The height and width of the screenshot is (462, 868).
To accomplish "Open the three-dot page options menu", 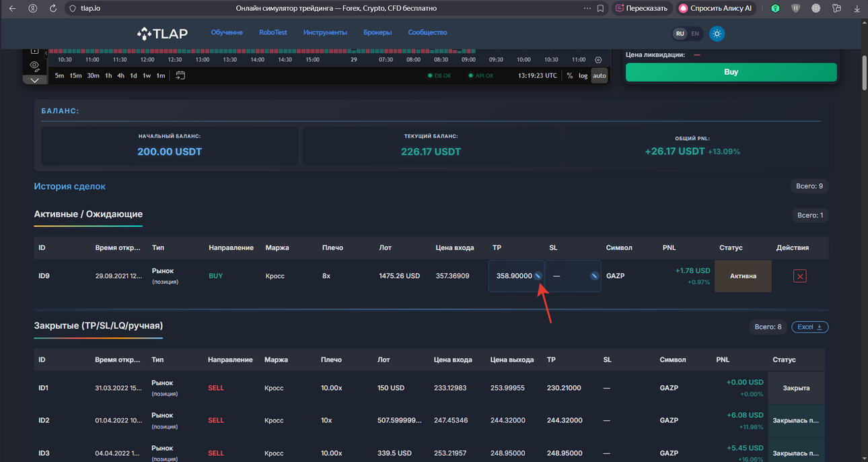I will pyautogui.click(x=587, y=8).
